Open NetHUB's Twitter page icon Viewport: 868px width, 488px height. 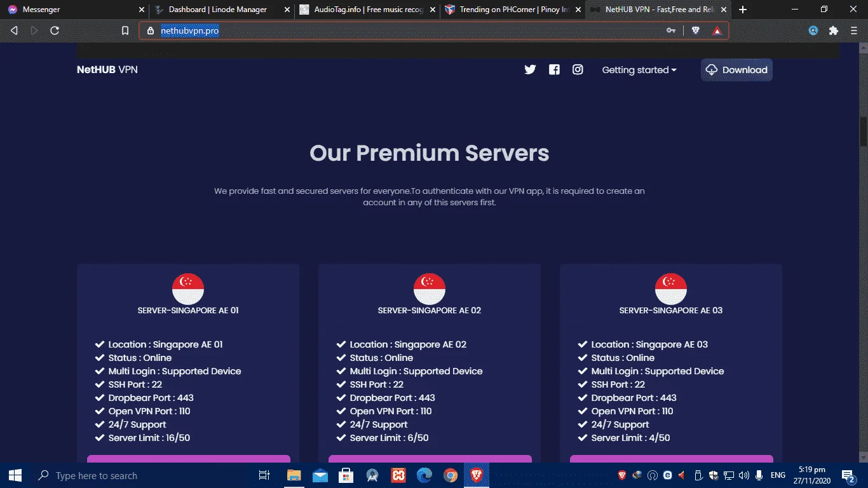530,70
